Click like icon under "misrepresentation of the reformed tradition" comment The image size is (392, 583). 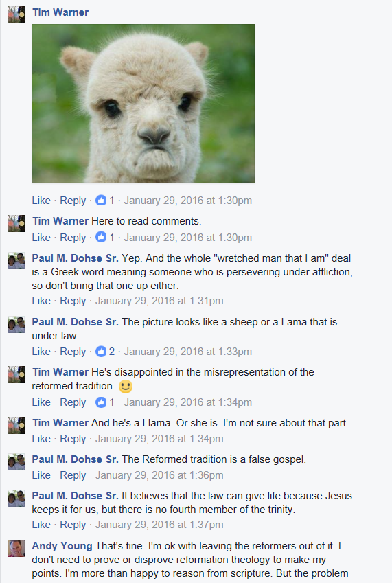point(101,402)
